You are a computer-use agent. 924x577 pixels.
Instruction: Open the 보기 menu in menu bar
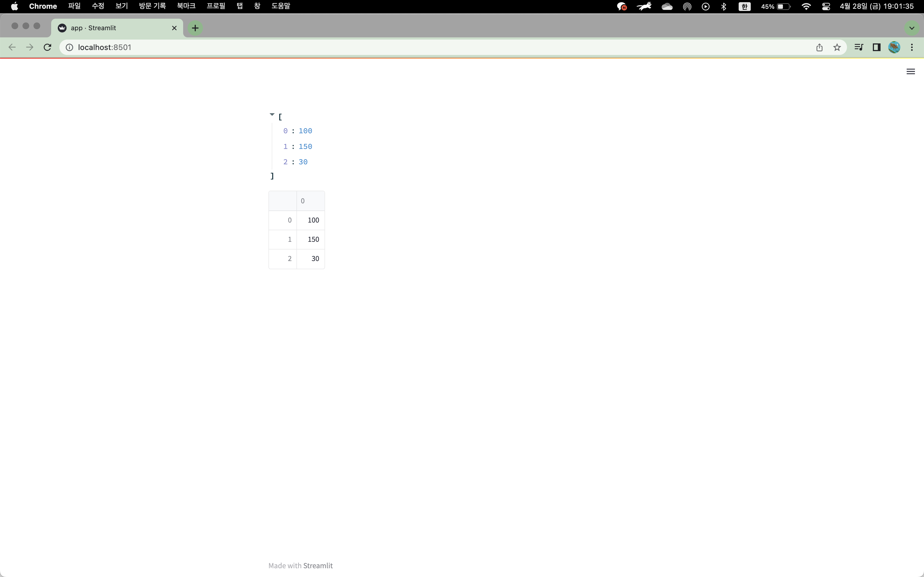pyautogui.click(x=122, y=6)
